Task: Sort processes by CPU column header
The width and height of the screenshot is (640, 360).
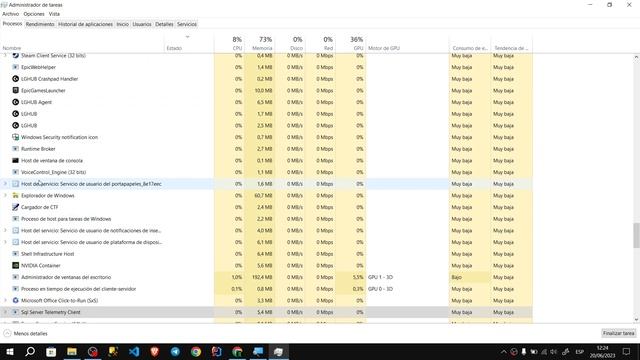Action: [229, 43]
